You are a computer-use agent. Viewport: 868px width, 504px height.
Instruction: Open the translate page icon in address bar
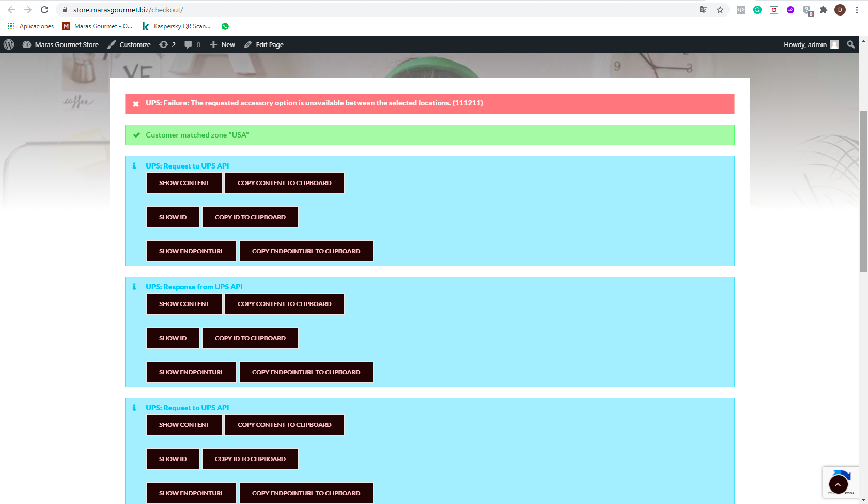[x=704, y=10]
